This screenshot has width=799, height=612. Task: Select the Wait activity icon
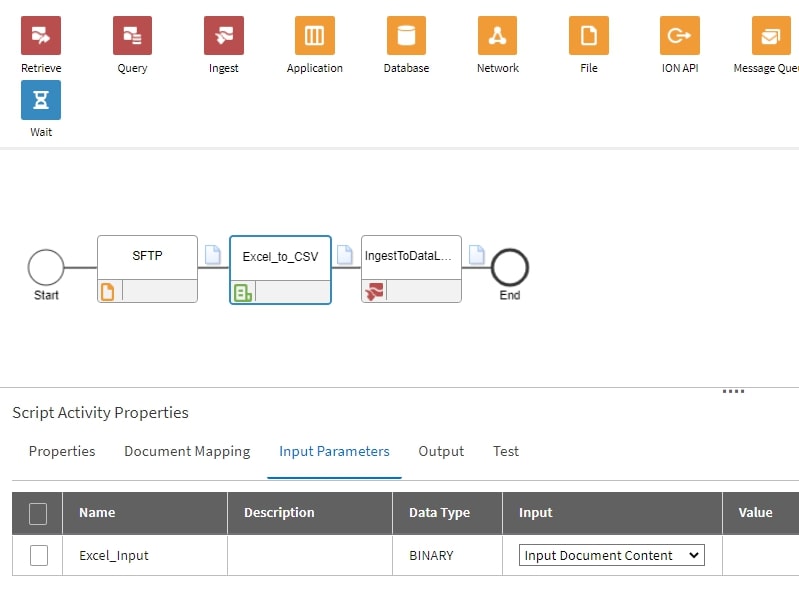click(x=41, y=100)
